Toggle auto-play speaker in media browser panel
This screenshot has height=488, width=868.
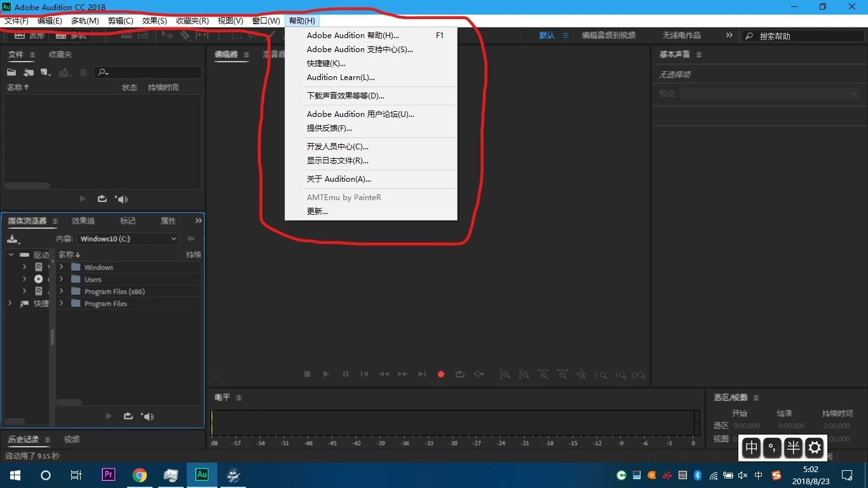pos(148,416)
